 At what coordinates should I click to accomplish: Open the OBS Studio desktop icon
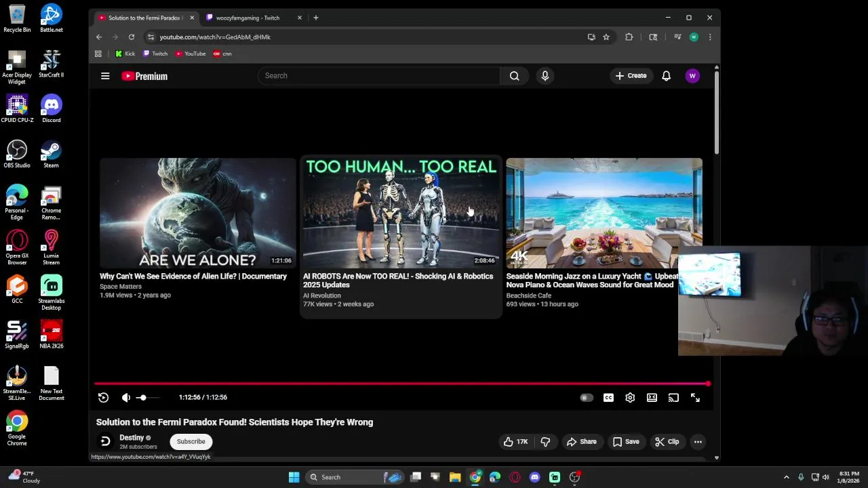click(17, 154)
